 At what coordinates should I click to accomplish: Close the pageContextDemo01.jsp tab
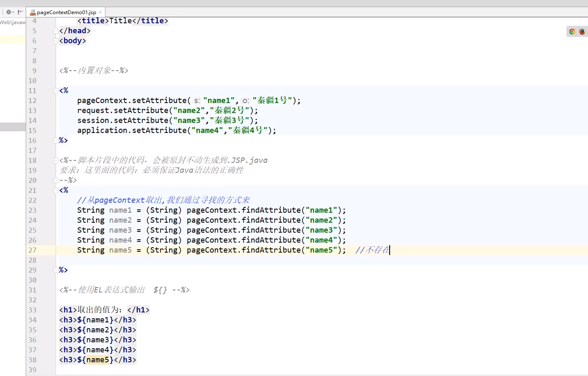tap(100, 12)
